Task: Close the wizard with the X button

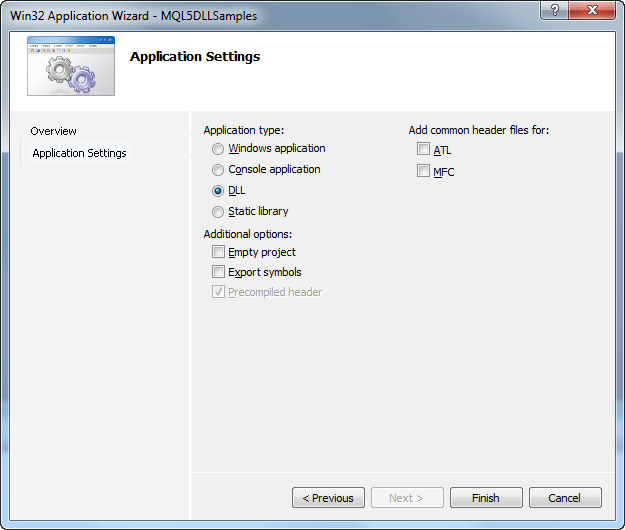Action: pos(592,10)
